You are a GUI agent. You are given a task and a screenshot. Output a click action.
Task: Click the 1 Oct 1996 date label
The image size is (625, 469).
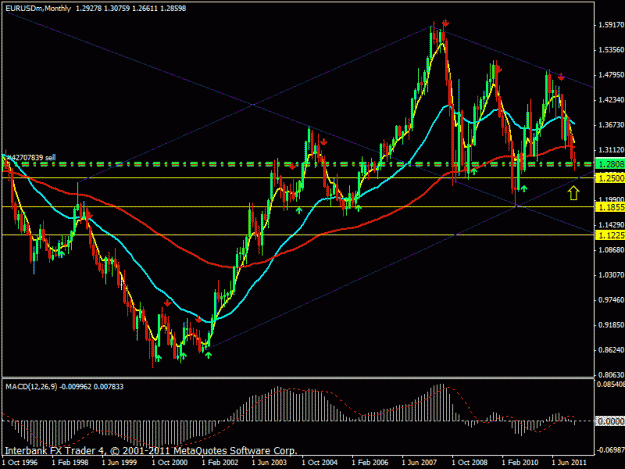pos(20,463)
